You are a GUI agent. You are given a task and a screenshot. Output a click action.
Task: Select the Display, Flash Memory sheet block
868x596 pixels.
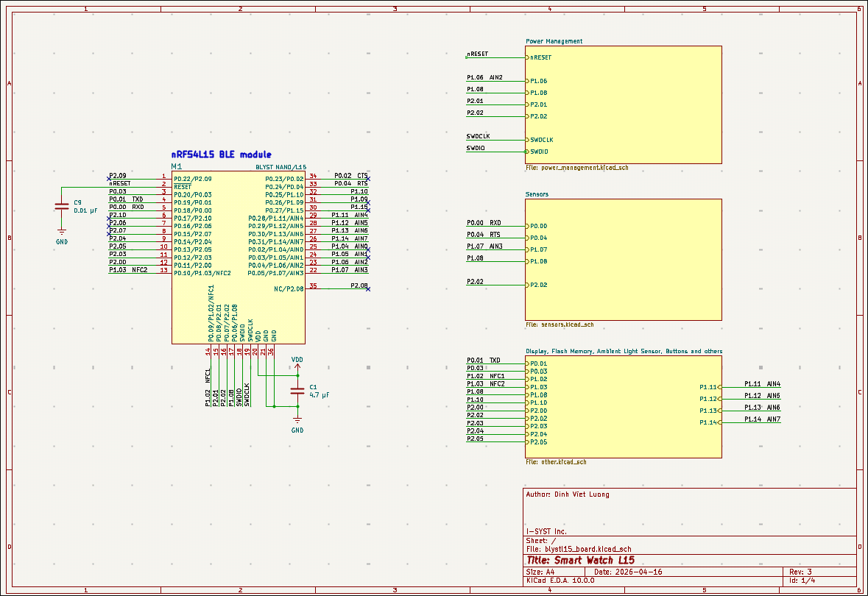pos(624,407)
